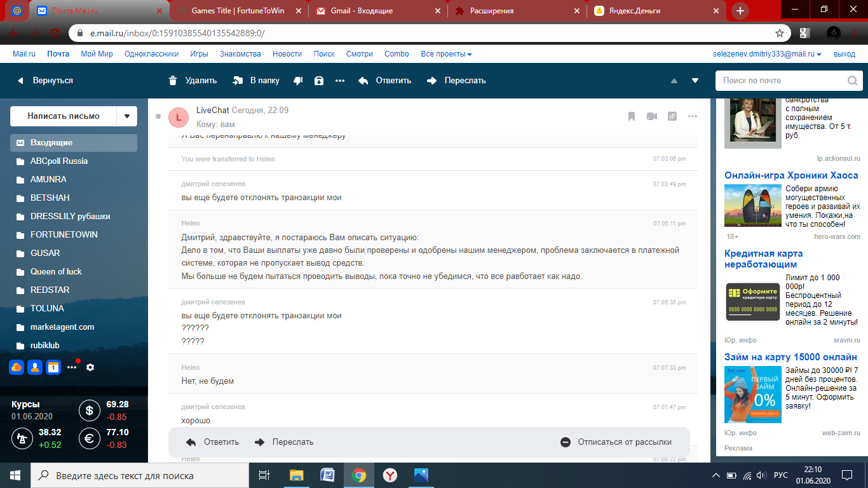Screen dimensions: 868x488
Task: Flag message with bookmark icon
Action: pyautogui.click(x=632, y=116)
